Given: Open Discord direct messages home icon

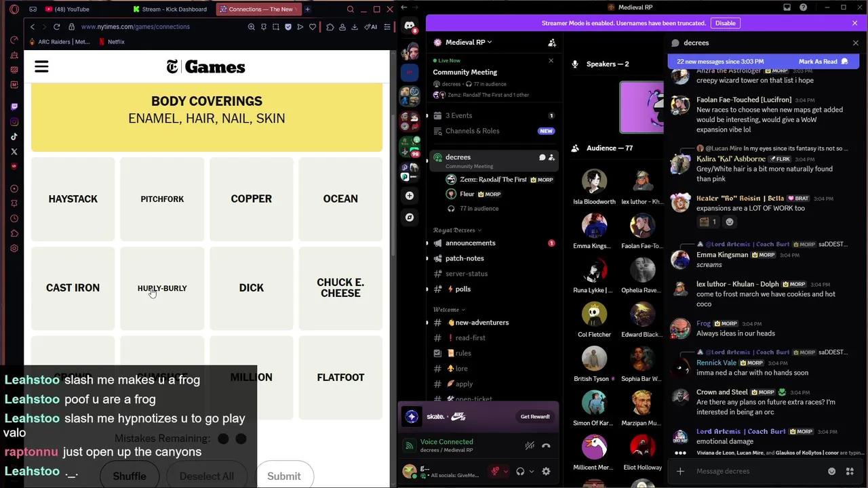Looking at the screenshot, I should [410, 26].
